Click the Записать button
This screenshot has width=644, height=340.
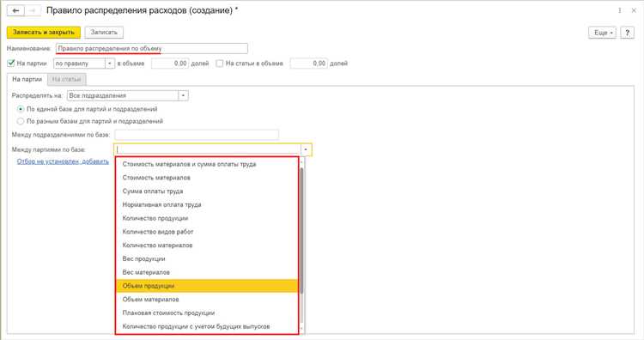click(x=104, y=32)
